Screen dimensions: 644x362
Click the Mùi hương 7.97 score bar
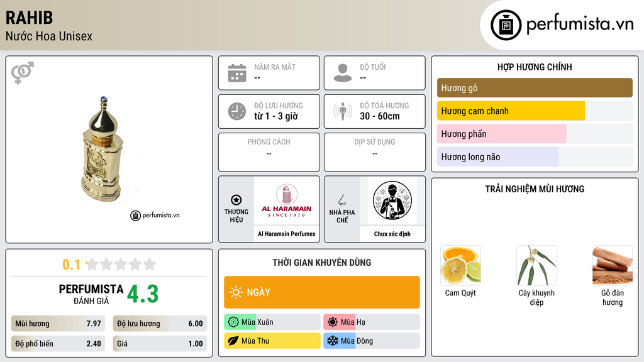(58, 324)
